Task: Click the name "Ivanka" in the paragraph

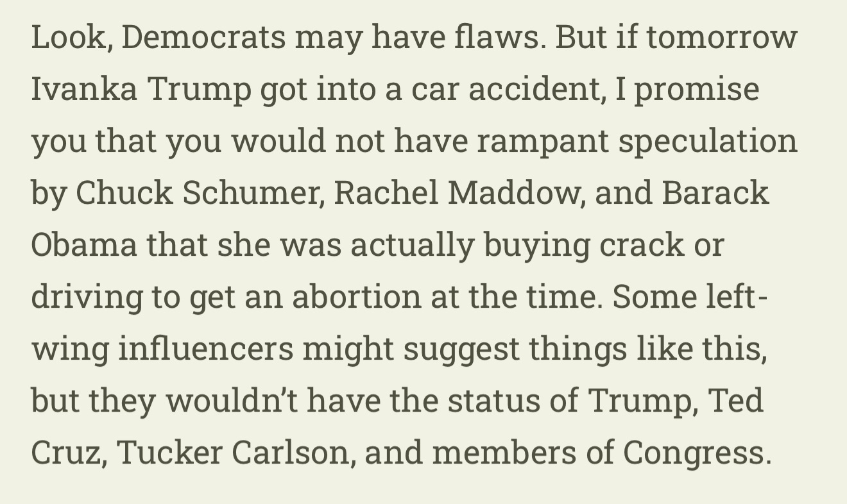Action: (84, 88)
